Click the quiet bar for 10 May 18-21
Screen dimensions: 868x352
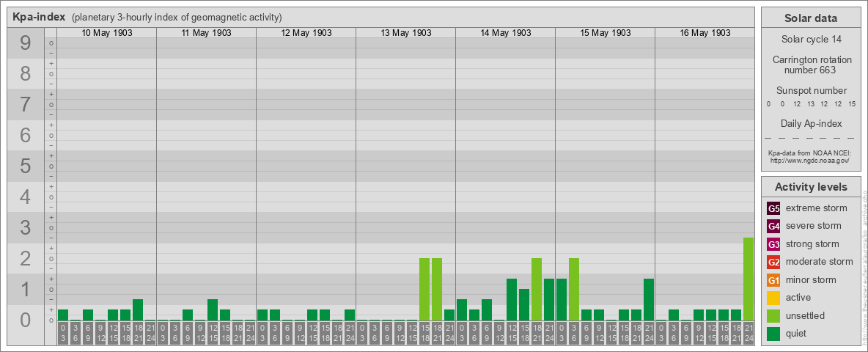pyautogui.click(x=138, y=310)
